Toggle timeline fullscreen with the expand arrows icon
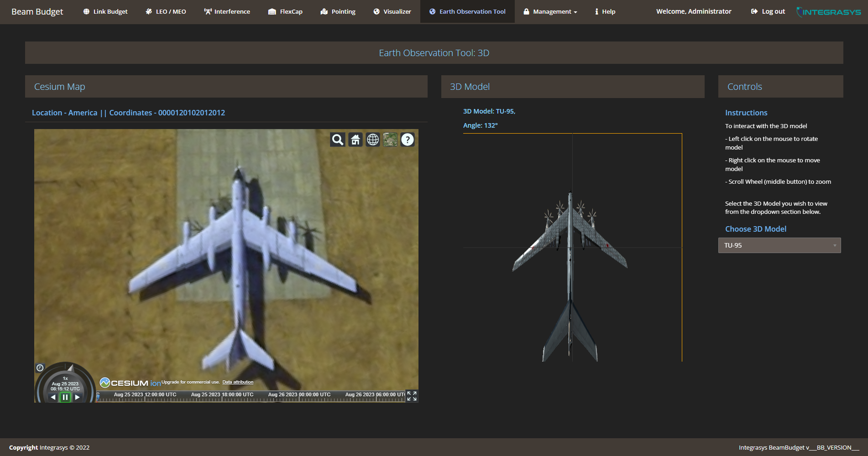The width and height of the screenshot is (868, 456). pos(413,396)
